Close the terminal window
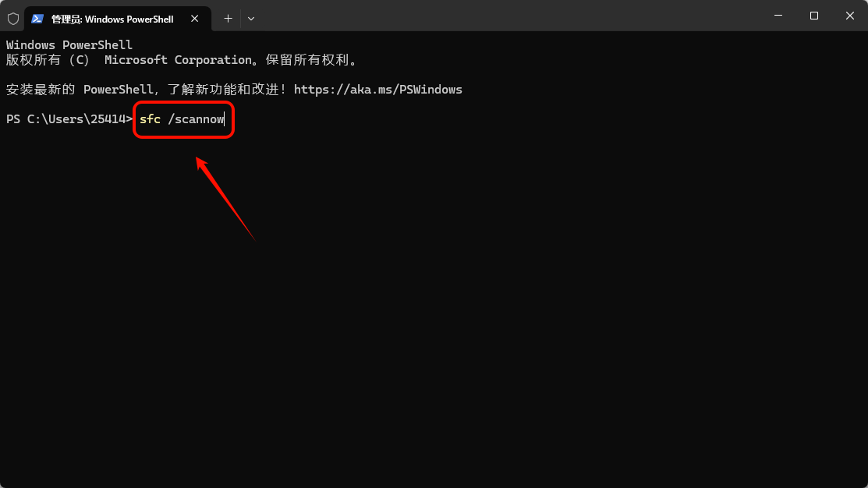 pos(850,16)
